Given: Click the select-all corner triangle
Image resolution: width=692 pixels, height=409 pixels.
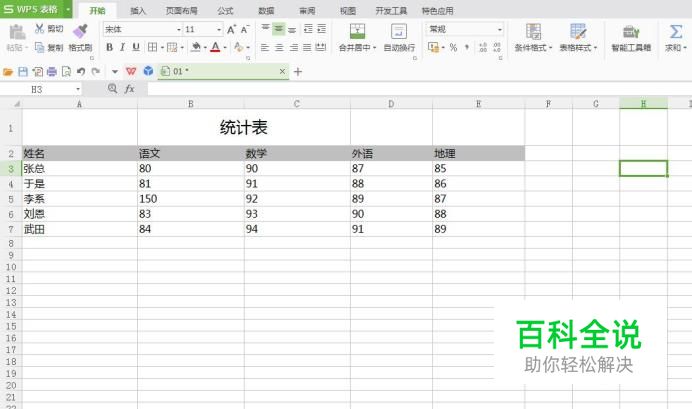Looking at the screenshot, I should [x=17, y=104].
